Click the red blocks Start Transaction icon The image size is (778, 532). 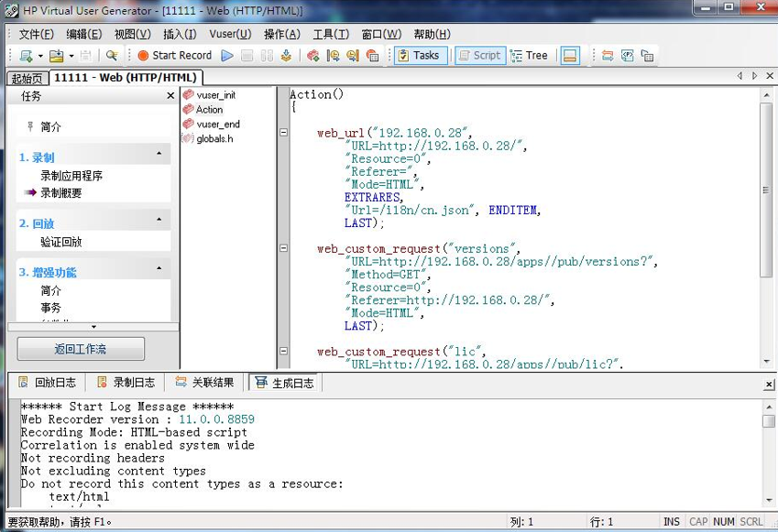pyautogui.click(x=313, y=56)
